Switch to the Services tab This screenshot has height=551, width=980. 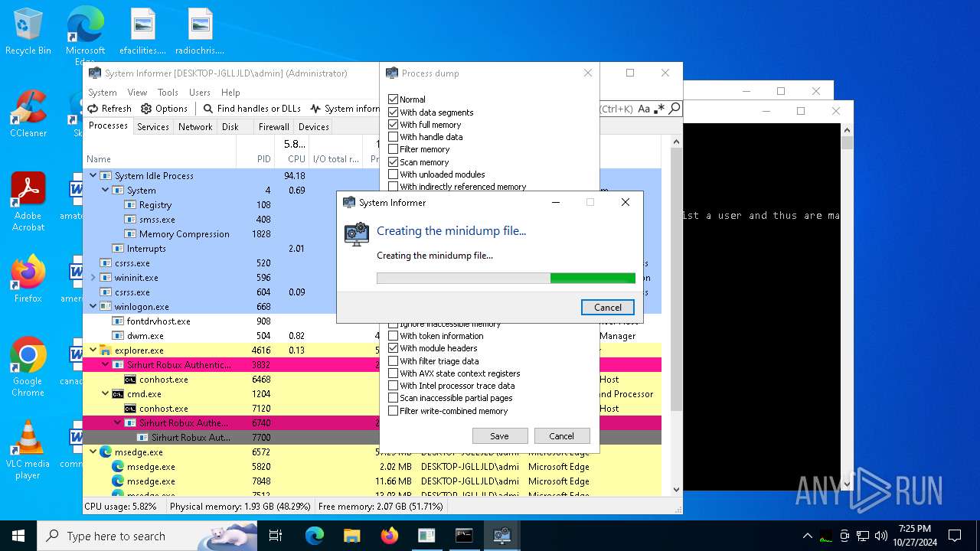[153, 127]
